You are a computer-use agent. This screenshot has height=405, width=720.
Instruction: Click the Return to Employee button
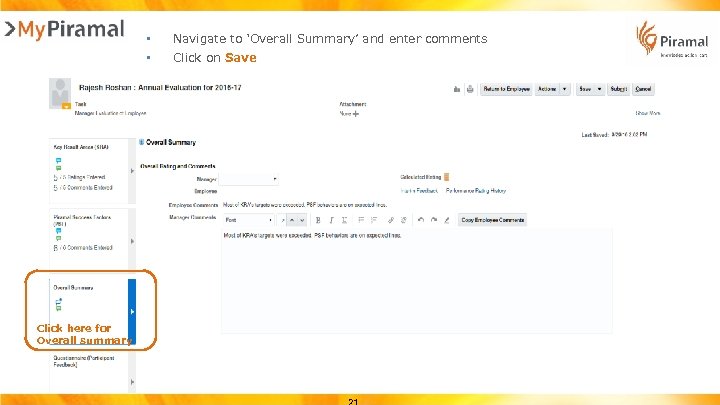tap(506, 89)
